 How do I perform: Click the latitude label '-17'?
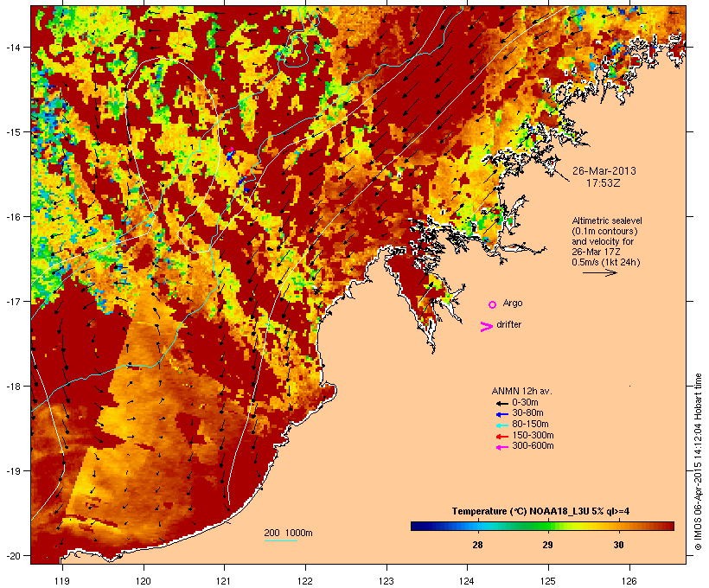coord(12,301)
